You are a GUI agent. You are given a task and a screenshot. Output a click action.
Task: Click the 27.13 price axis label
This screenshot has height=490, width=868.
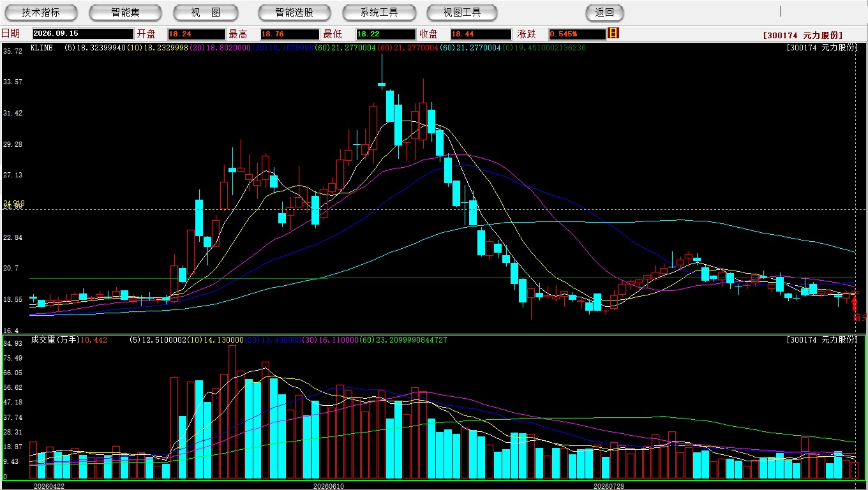pos(13,175)
